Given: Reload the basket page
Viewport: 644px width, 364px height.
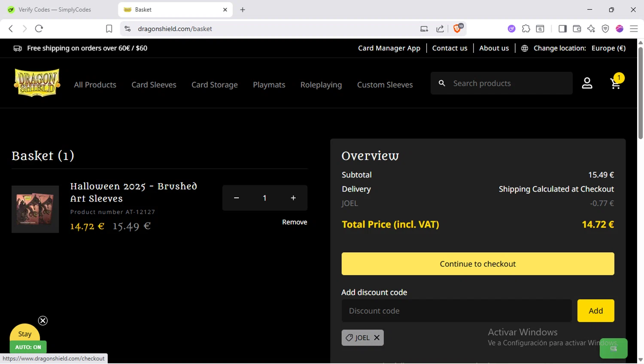Looking at the screenshot, I should pyautogui.click(x=39, y=29).
